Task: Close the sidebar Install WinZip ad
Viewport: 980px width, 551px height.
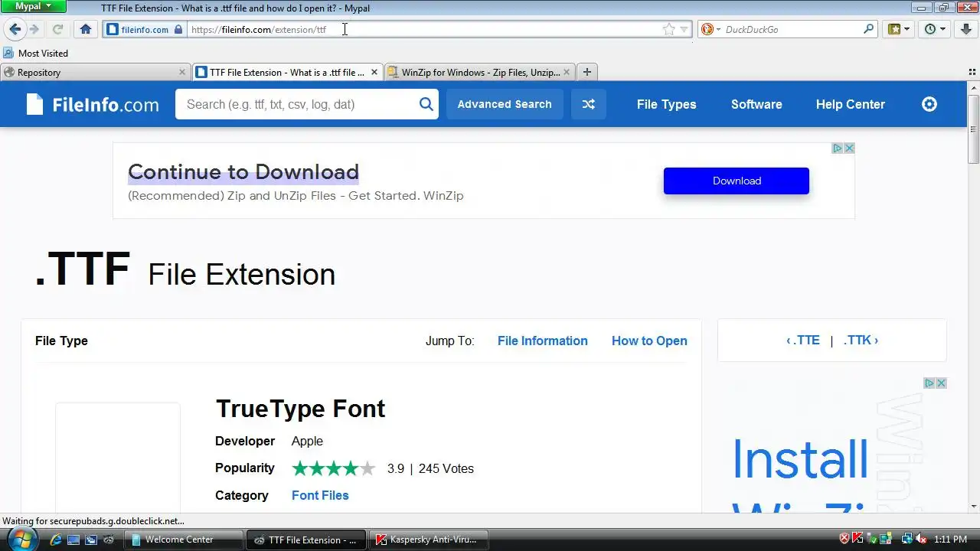Action: (x=942, y=383)
